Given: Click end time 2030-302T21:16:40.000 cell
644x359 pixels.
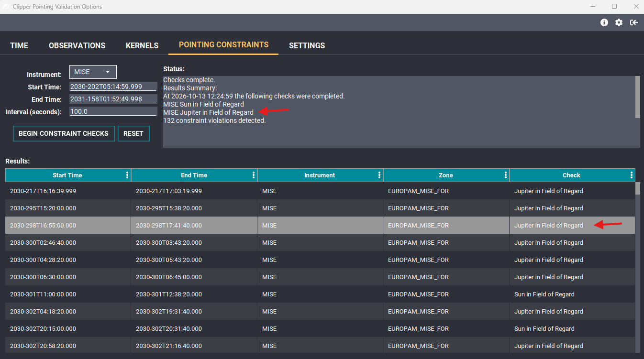Looking at the screenshot, I should point(194,346).
